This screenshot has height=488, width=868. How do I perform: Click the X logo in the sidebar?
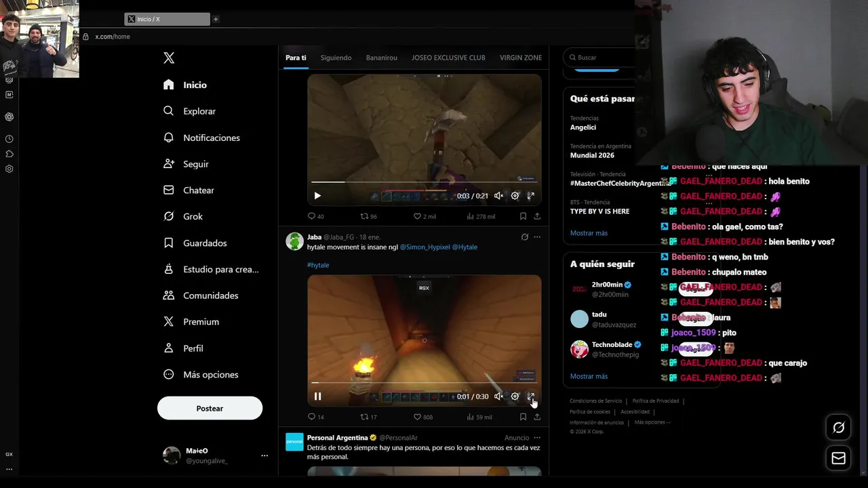point(169,58)
